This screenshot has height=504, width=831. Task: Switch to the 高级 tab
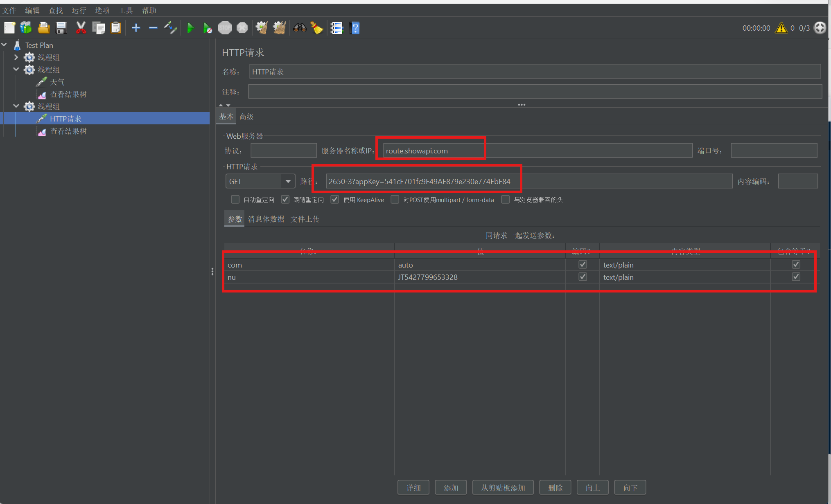[x=246, y=117]
